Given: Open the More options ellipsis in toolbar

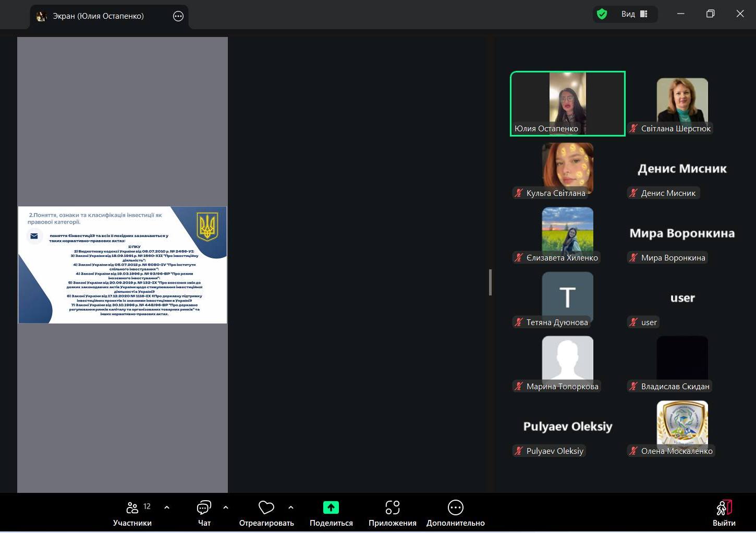Looking at the screenshot, I should (x=455, y=507).
